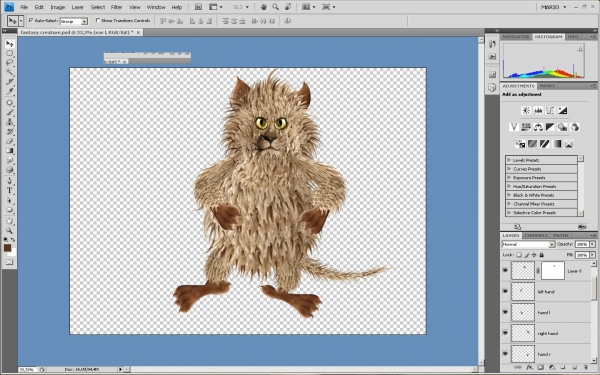Click the zoom percentage field
This screenshot has width=600, height=375.
click(x=27, y=370)
